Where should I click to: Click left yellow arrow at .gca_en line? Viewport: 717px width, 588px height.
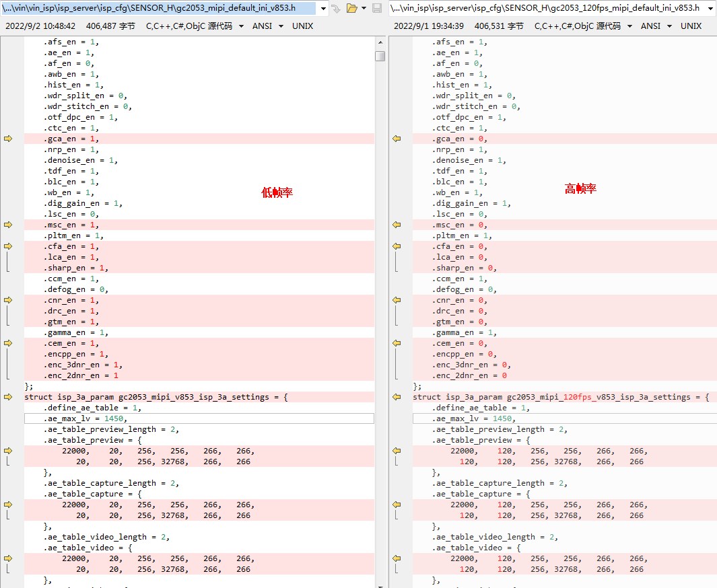pyautogui.click(x=8, y=139)
